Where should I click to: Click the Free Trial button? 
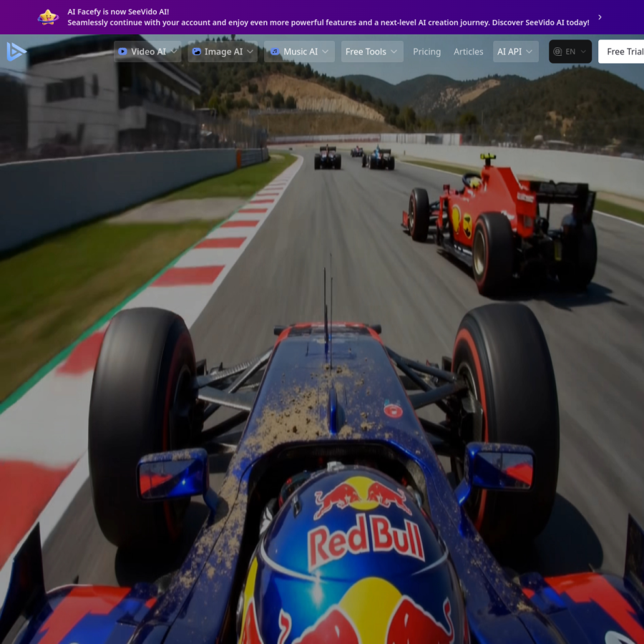pos(621,52)
